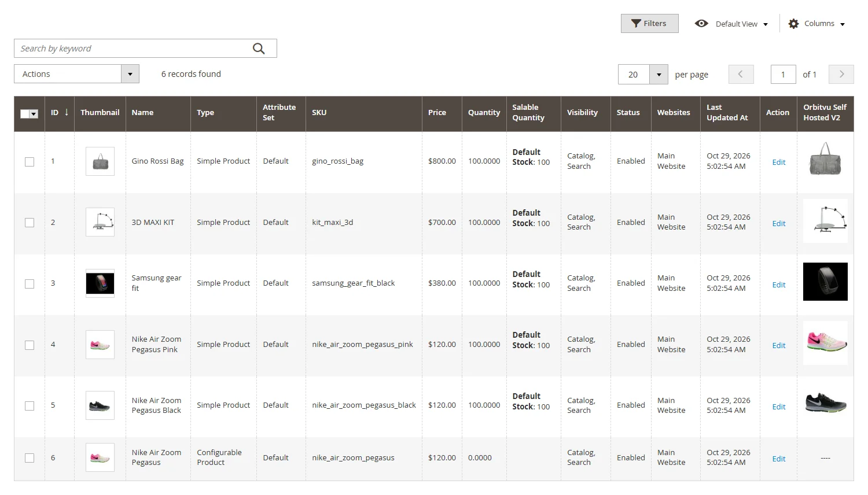Sort by the Name column header

click(158, 113)
